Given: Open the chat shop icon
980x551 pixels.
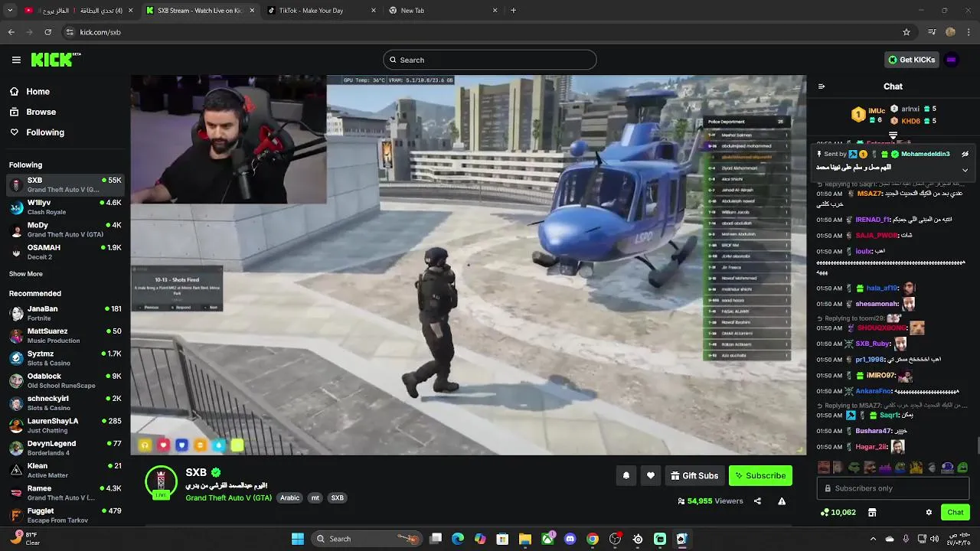Looking at the screenshot, I should click(x=872, y=512).
